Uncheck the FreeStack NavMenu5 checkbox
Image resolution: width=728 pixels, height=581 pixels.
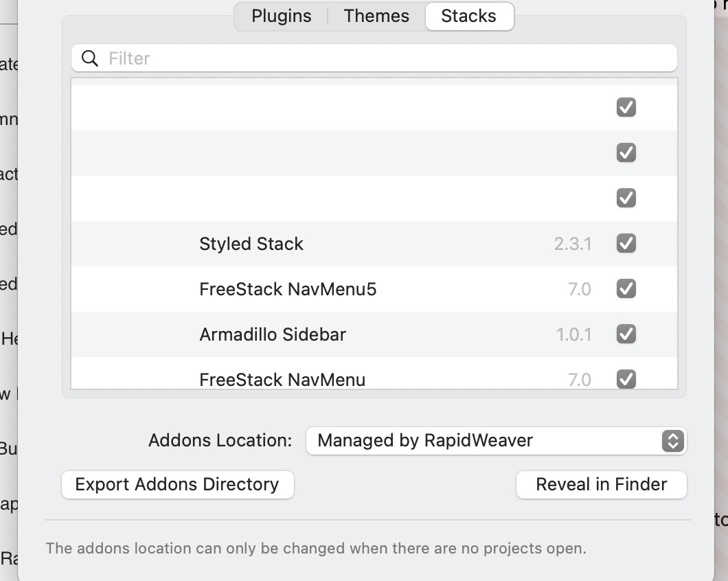(x=626, y=288)
